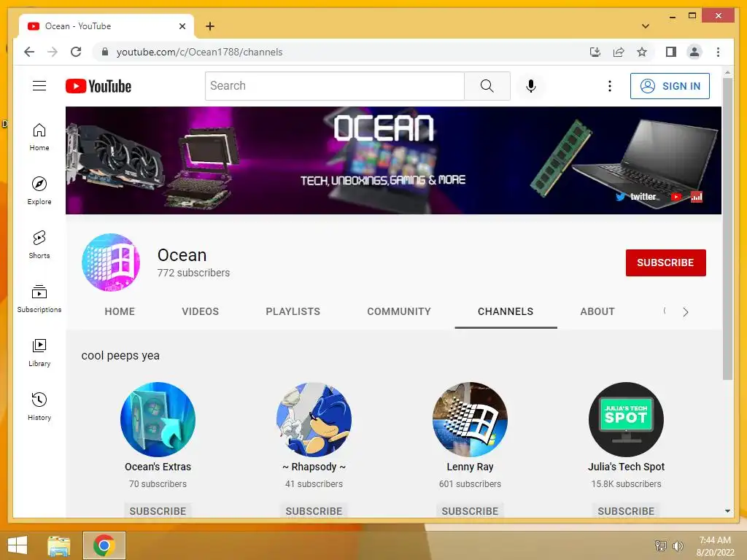
Task: Click the red chart icon on banner
Action: [697, 197]
